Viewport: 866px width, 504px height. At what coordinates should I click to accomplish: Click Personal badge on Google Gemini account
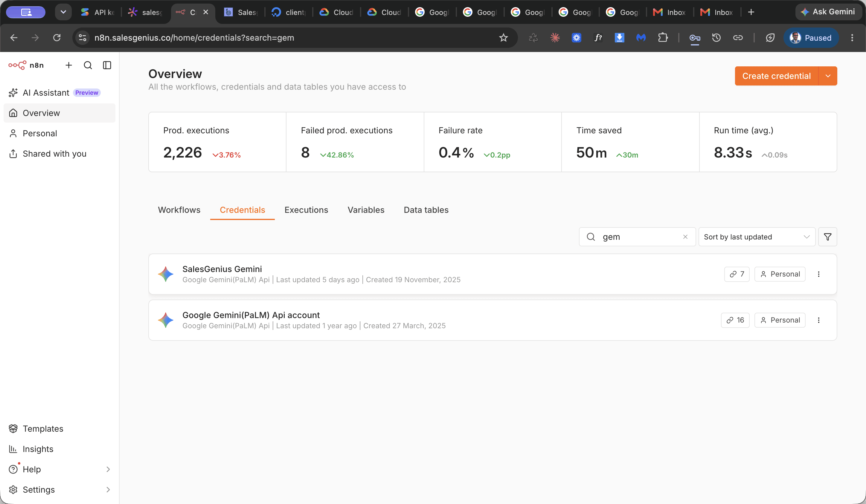[780, 320]
